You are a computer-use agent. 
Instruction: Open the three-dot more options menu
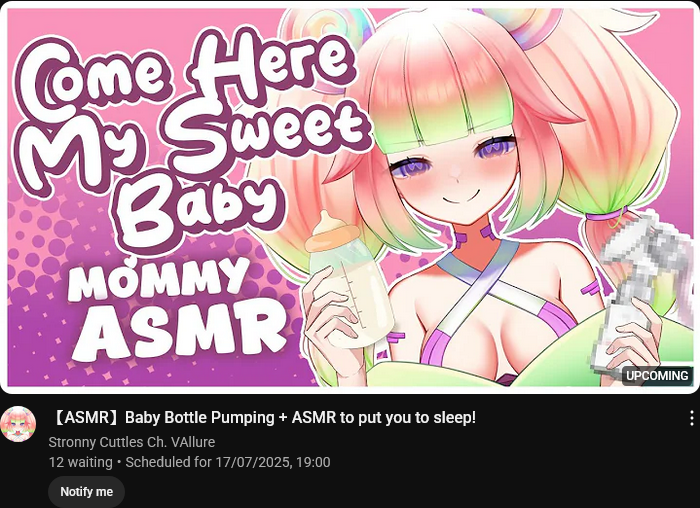(x=692, y=418)
